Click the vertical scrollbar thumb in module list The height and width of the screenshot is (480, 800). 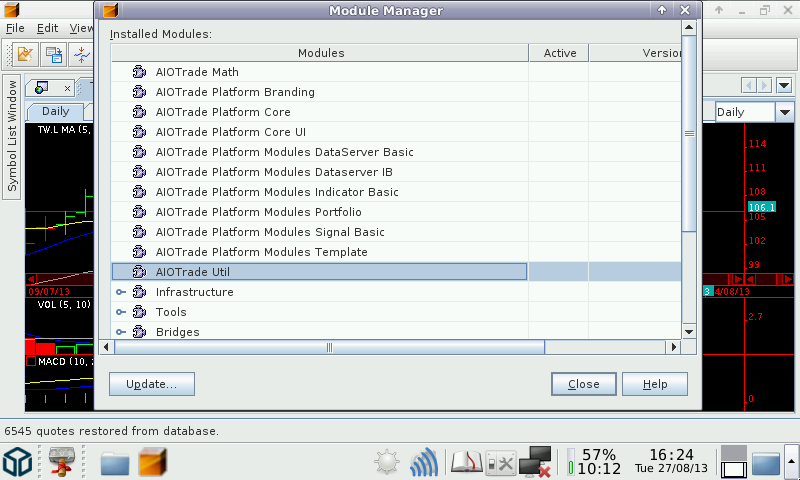coord(689,134)
